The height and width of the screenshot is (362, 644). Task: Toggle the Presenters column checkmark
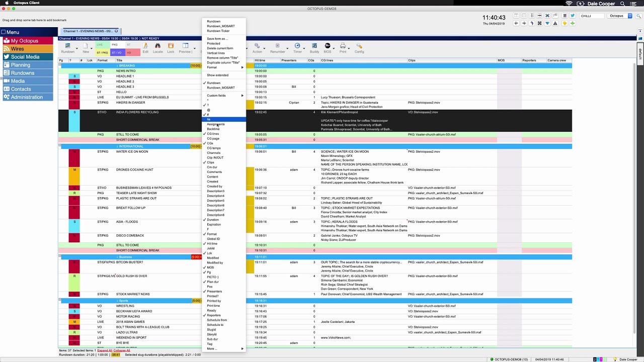pos(214,291)
